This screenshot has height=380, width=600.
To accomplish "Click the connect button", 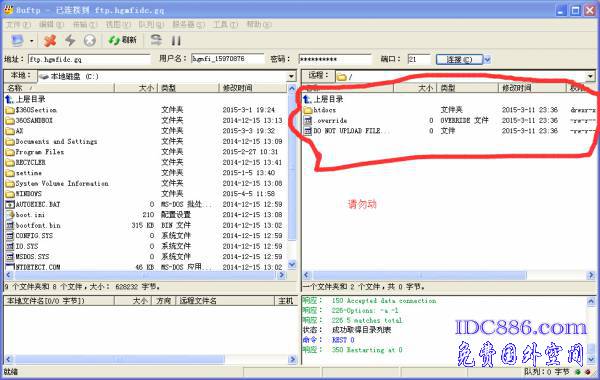I will pyautogui.click(x=459, y=59).
